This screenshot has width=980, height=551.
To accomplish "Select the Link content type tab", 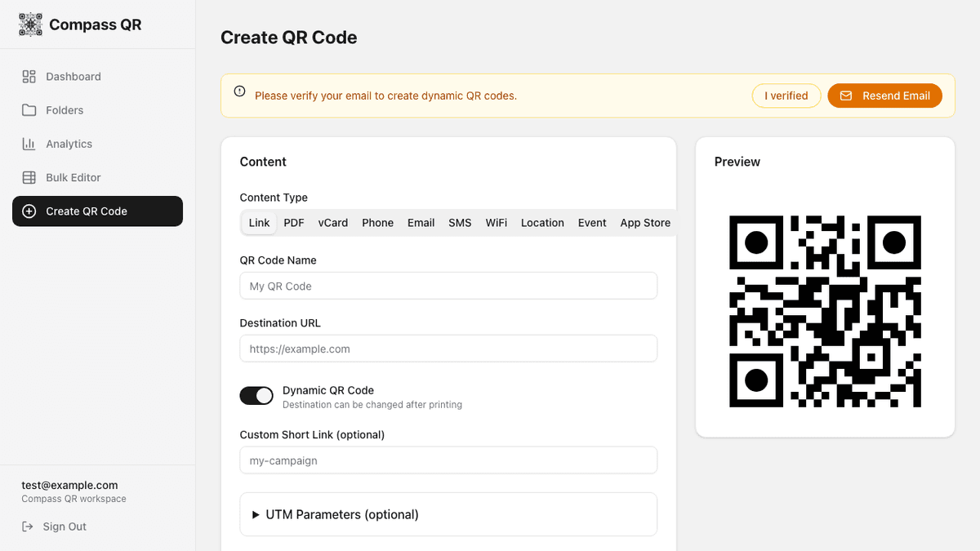I will [x=259, y=223].
